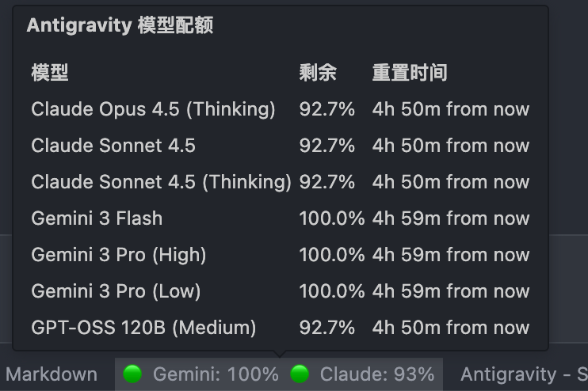Click 100.0% remaining for Gemini 3 Flash
Screen dimensions: 588x391
point(331,218)
